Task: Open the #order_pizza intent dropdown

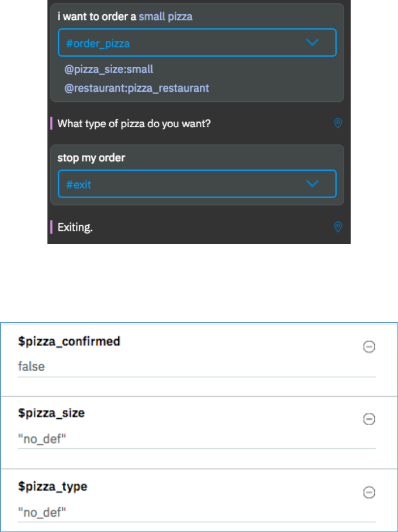Action: pos(197,43)
